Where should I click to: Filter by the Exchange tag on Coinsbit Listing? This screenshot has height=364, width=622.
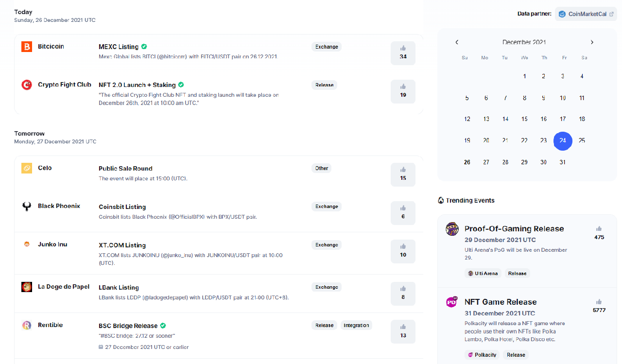[326, 206]
